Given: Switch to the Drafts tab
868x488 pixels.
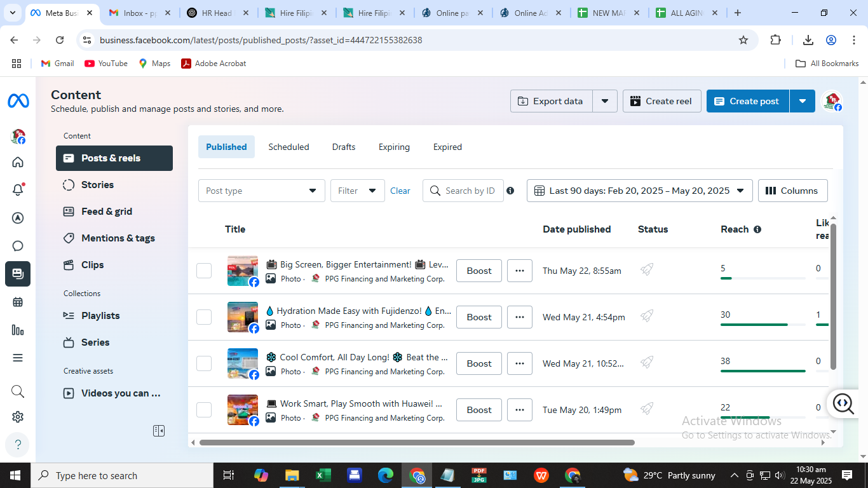Looking at the screenshot, I should 344,147.
